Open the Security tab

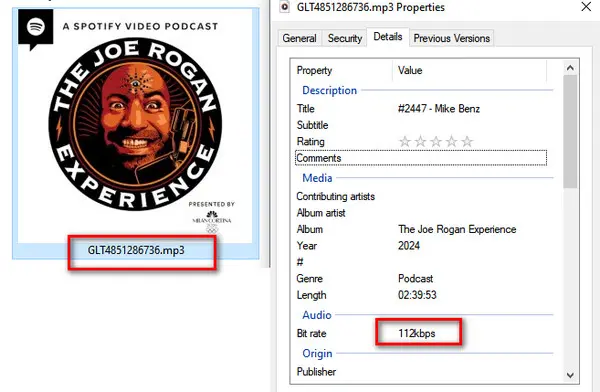pos(344,38)
